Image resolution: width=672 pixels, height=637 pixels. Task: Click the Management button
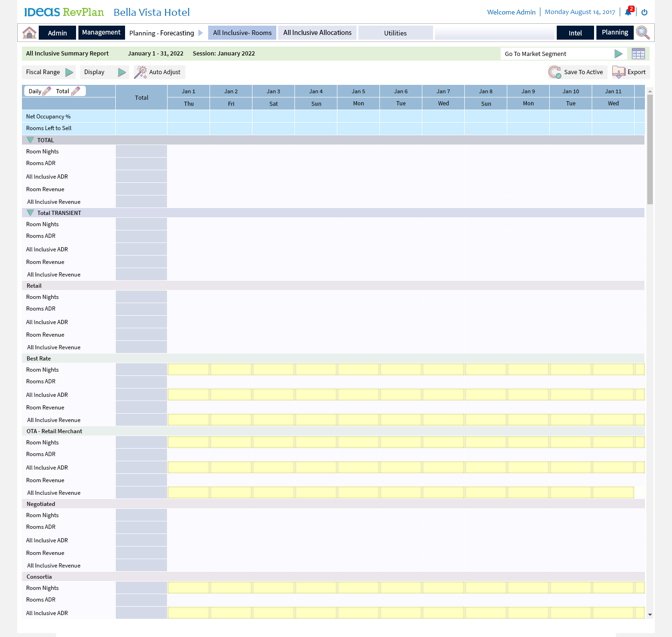click(x=101, y=33)
